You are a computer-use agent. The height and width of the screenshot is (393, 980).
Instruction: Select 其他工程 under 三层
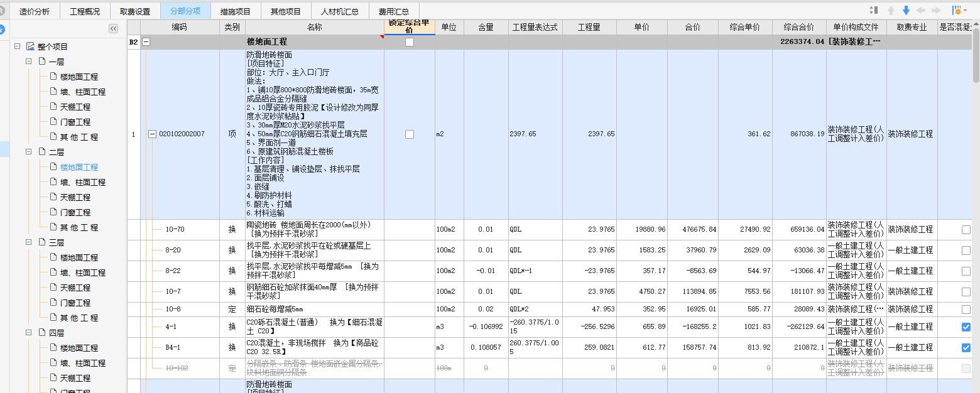click(x=79, y=318)
